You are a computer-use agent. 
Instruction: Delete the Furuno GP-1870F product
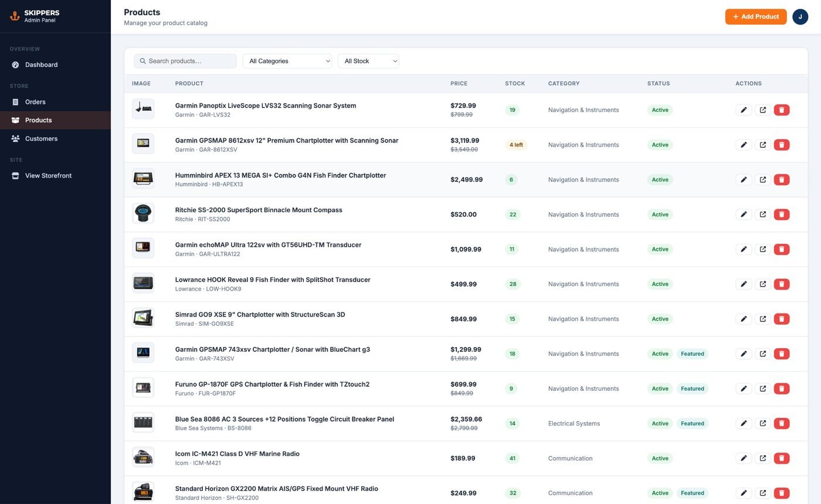tap(782, 389)
